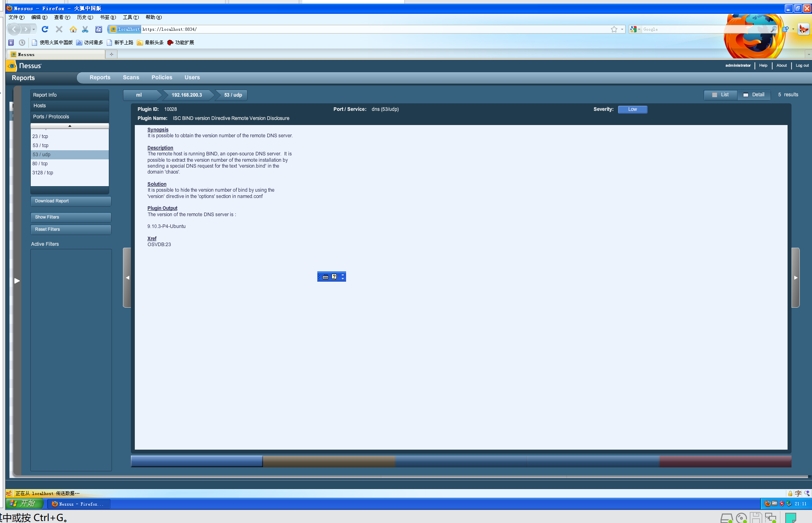Select the 80 / tcp port entry
Image resolution: width=812 pixels, height=523 pixels.
[x=70, y=164]
